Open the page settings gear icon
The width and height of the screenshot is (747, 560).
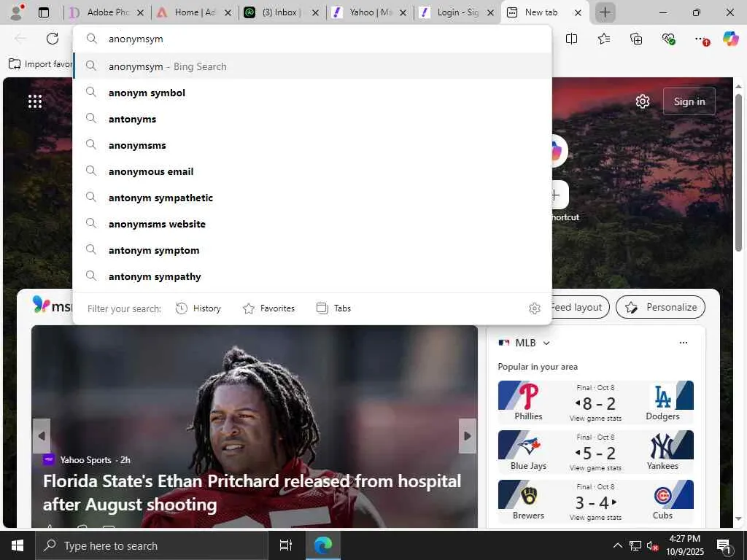tap(642, 101)
